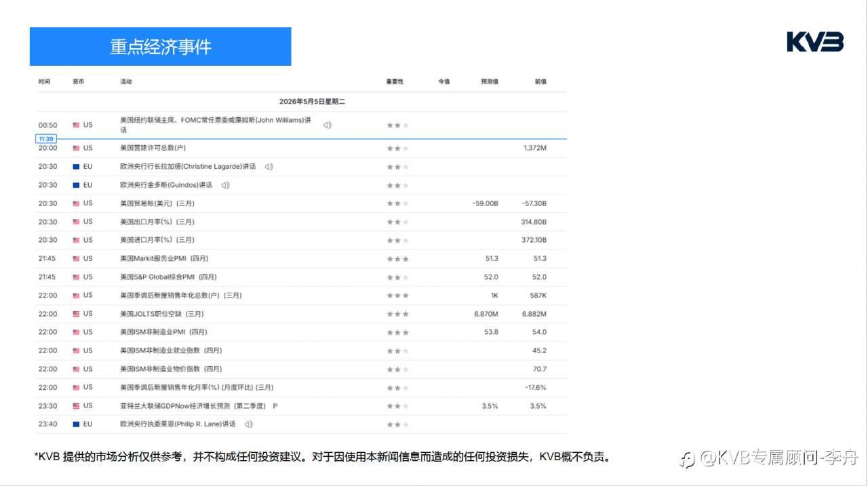This screenshot has width=868, height=486.
Task: Click importance stars for Markit服务业PMI
Action: (398, 259)
